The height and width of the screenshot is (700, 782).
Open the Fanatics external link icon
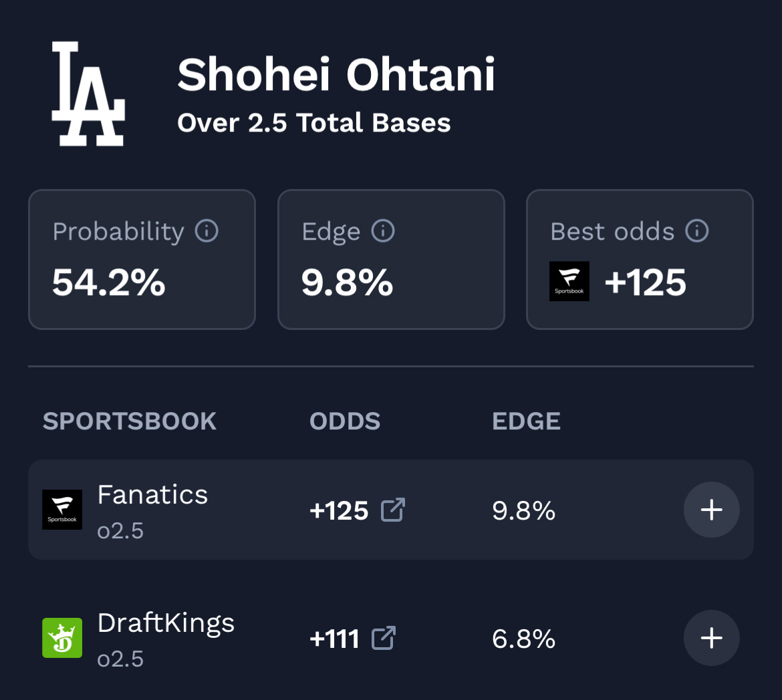click(x=393, y=510)
